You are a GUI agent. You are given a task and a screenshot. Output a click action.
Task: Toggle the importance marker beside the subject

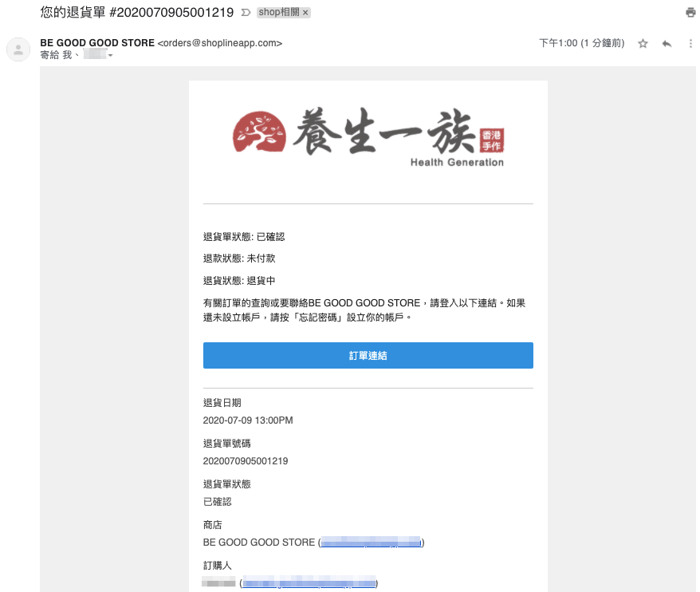coord(246,13)
